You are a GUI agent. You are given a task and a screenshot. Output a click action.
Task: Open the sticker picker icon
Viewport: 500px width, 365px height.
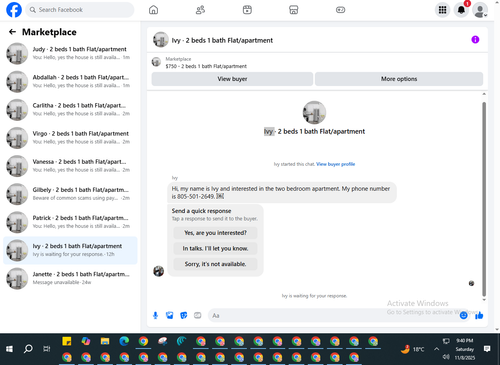(x=184, y=315)
